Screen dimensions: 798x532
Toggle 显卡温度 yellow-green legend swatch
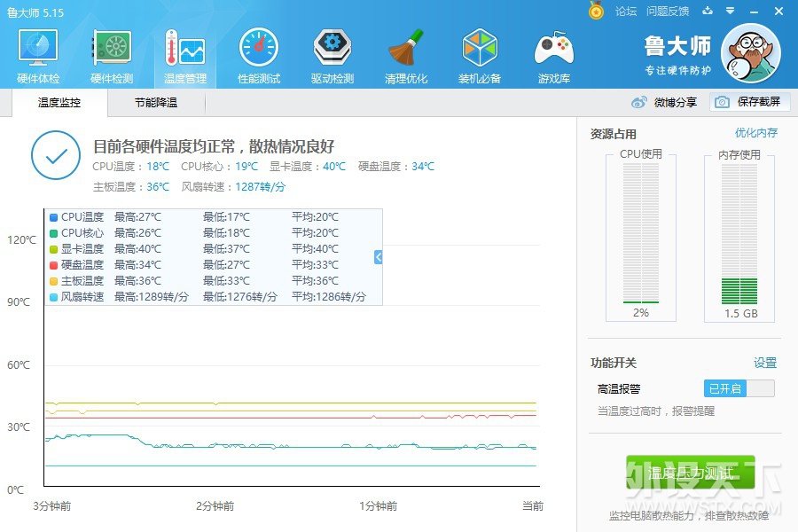pyautogui.click(x=53, y=249)
